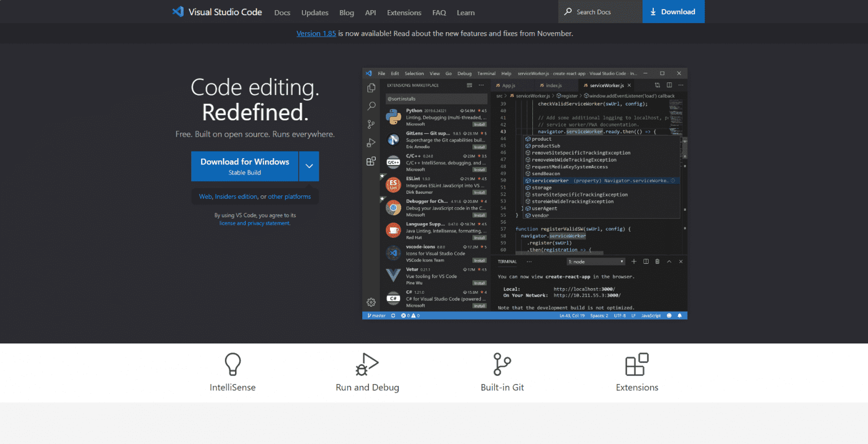
Task: Open the Manage gear icon at bottom left
Action: 371,301
